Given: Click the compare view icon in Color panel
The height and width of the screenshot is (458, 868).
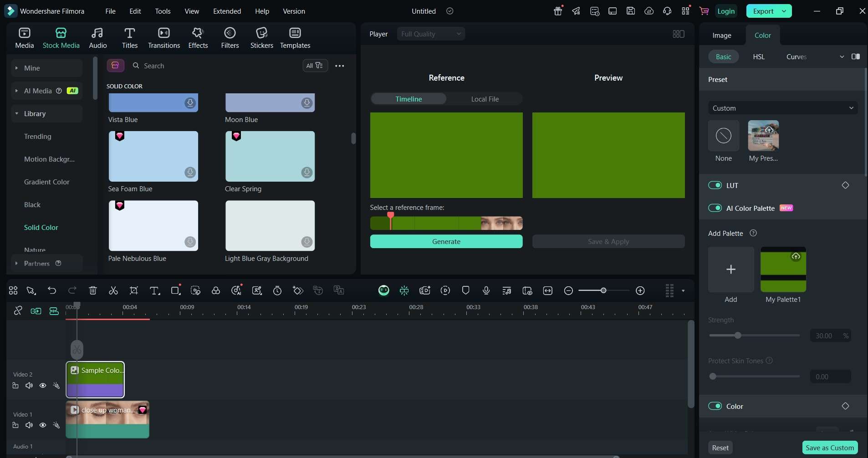Looking at the screenshot, I should pos(856,56).
